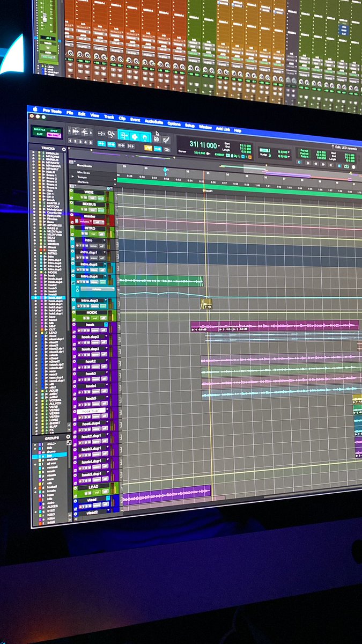Open the AudioSuite menu

[x=153, y=121]
